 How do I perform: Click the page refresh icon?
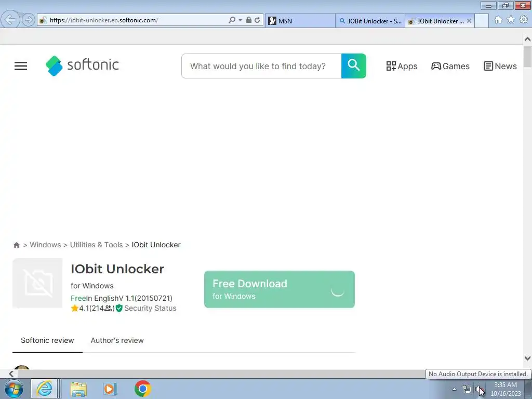coord(257,20)
